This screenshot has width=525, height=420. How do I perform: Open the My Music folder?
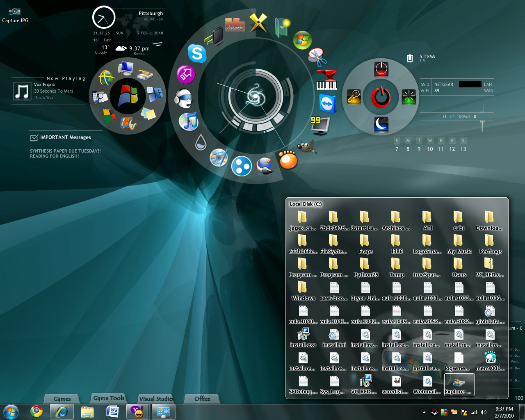tap(459, 244)
